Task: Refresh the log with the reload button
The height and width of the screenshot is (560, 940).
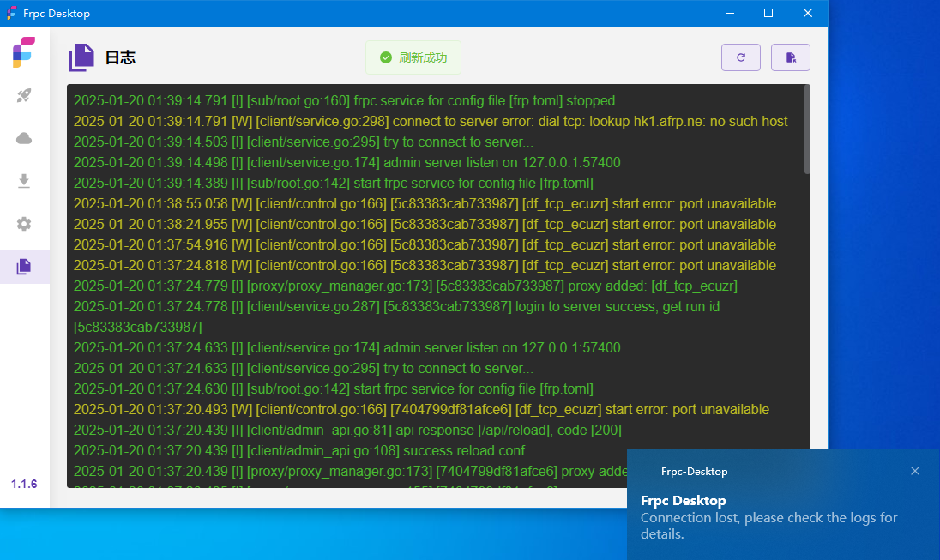Action: tap(741, 57)
